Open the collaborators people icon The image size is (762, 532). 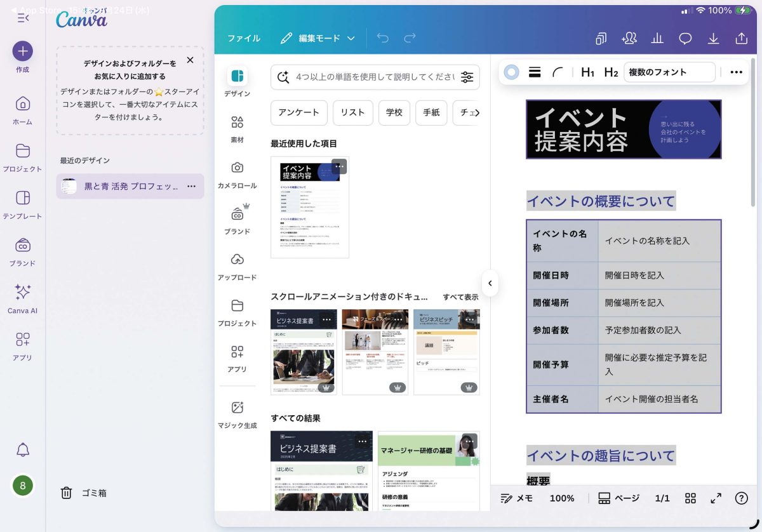pos(629,39)
